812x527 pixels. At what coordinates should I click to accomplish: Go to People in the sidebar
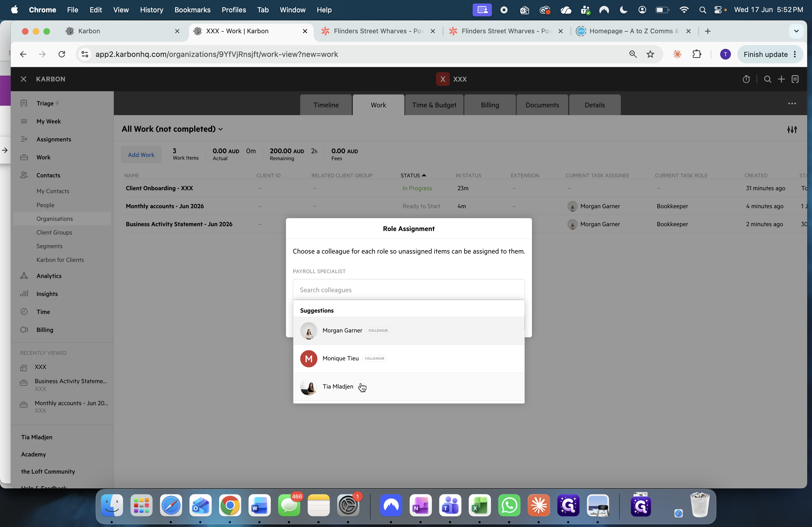[45, 205]
